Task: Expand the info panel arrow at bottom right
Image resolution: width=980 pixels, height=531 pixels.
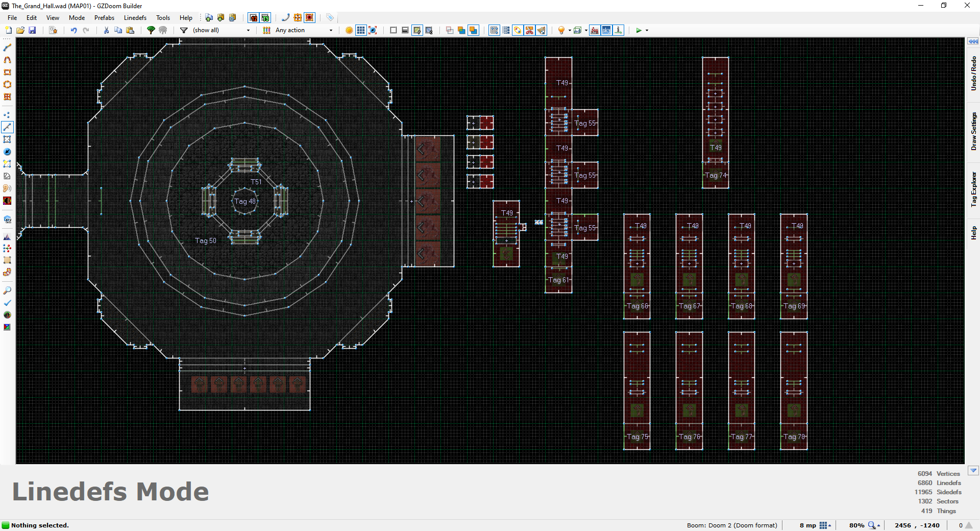Action: click(973, 471)
